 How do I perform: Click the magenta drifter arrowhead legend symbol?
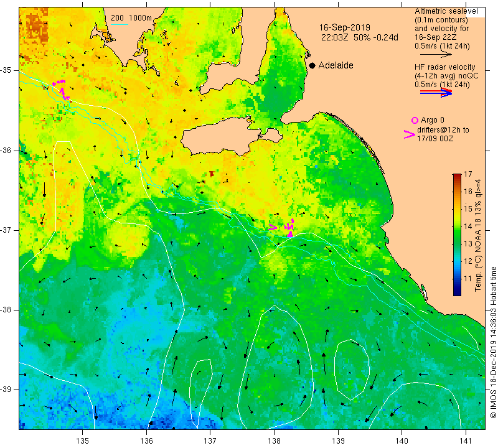409,134
